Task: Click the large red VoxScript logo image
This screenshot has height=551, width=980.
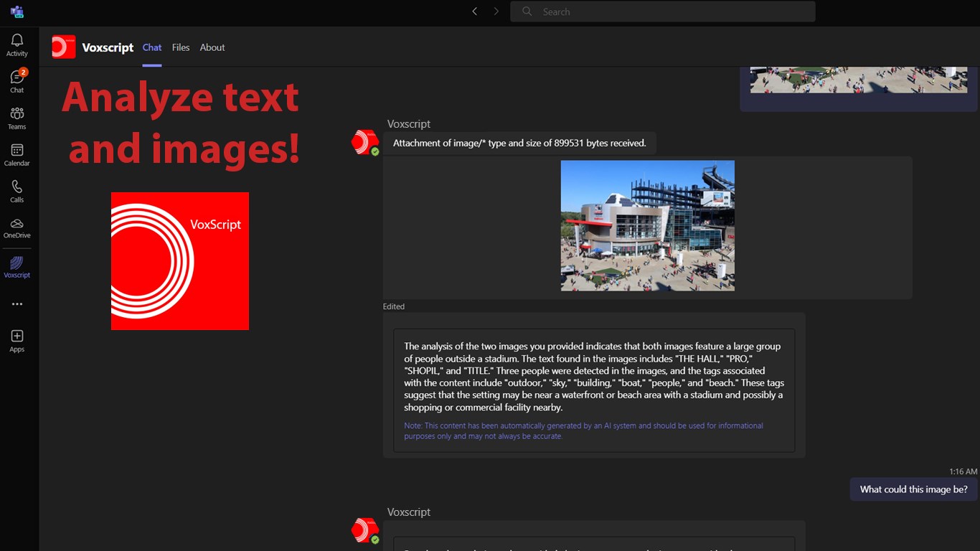Action: pos(180,261)
